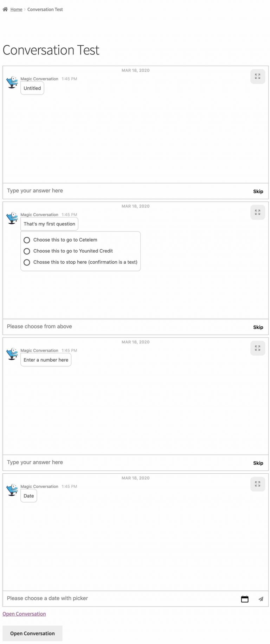270x644 pixels.
Task: Skip the multiple choice question
Action: 258,327
